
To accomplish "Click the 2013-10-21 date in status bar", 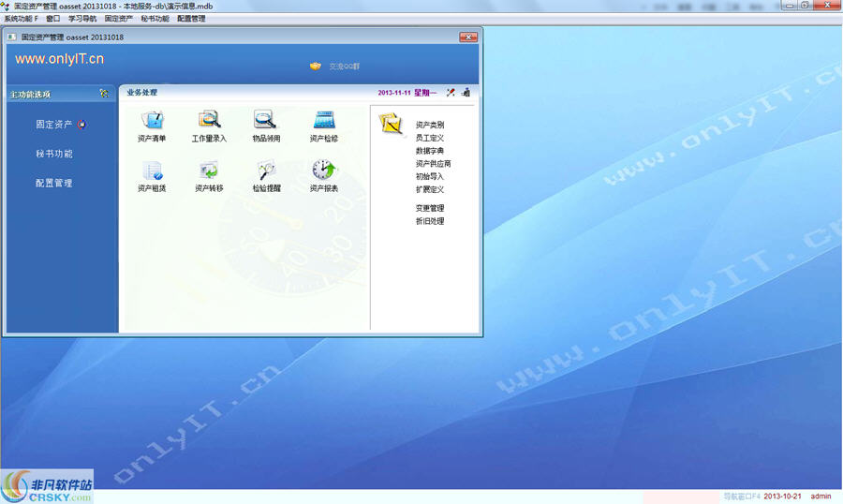I will tap(782, 496).
